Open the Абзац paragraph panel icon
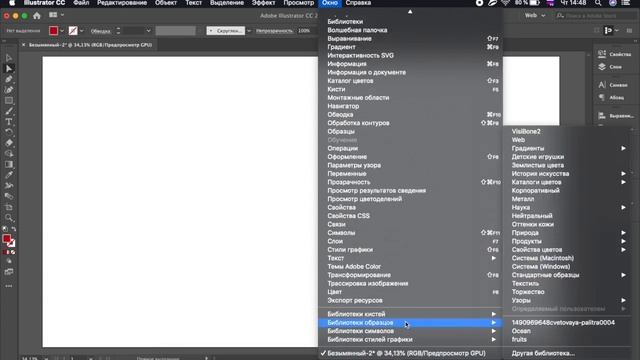Viewport: 640px width, 360px height. [602, 98]
